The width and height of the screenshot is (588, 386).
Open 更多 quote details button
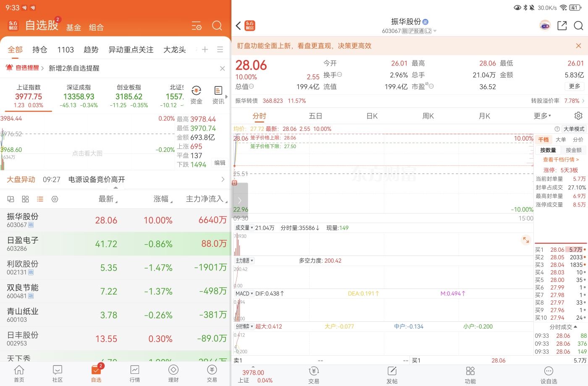coord(575,86)
